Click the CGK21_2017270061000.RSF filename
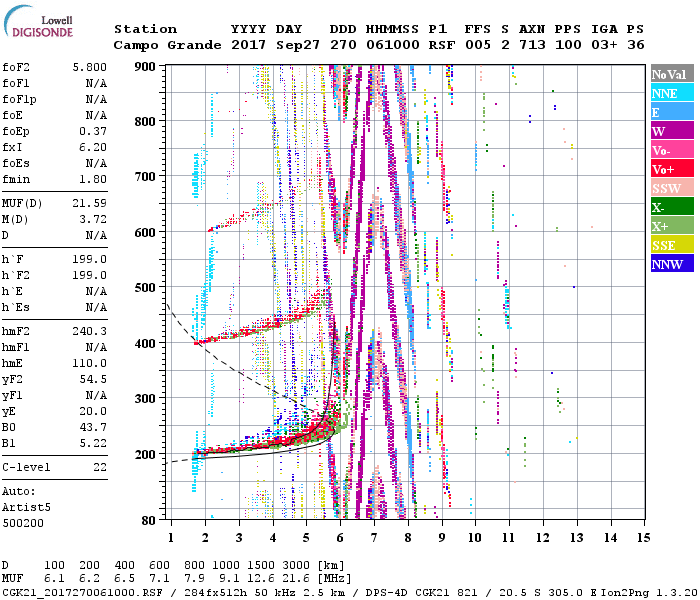Image resolution: width=700 pixels, height=600 pixels. pyautogui.click(x=83, y=592)
